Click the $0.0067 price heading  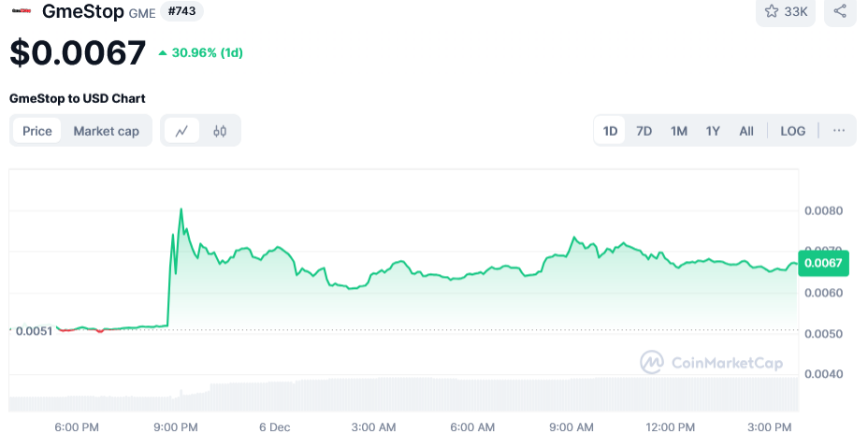[x=78, y=52]
